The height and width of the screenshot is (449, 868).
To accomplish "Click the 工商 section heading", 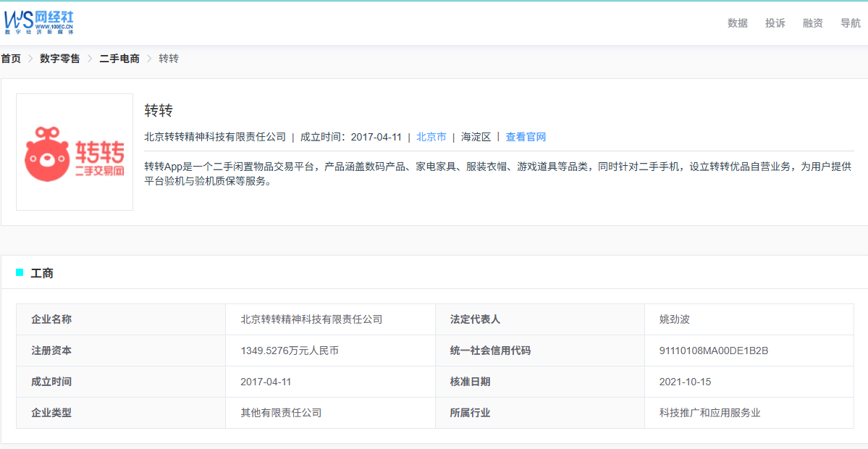I will pyautogui.click(x=42, y=273).
